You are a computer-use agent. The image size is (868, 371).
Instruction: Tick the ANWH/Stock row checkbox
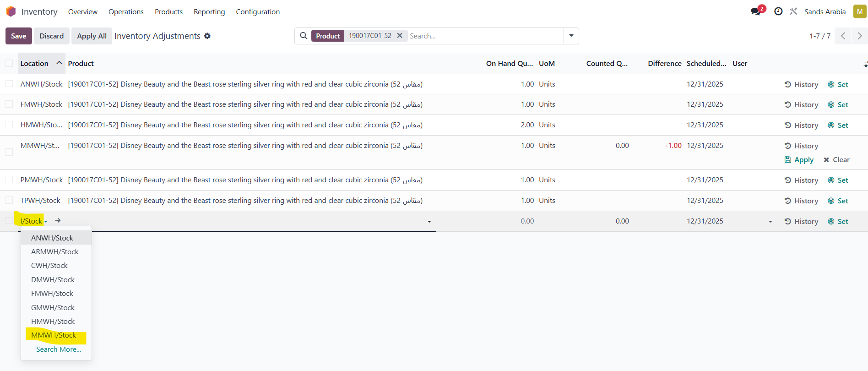pos(9,84)
